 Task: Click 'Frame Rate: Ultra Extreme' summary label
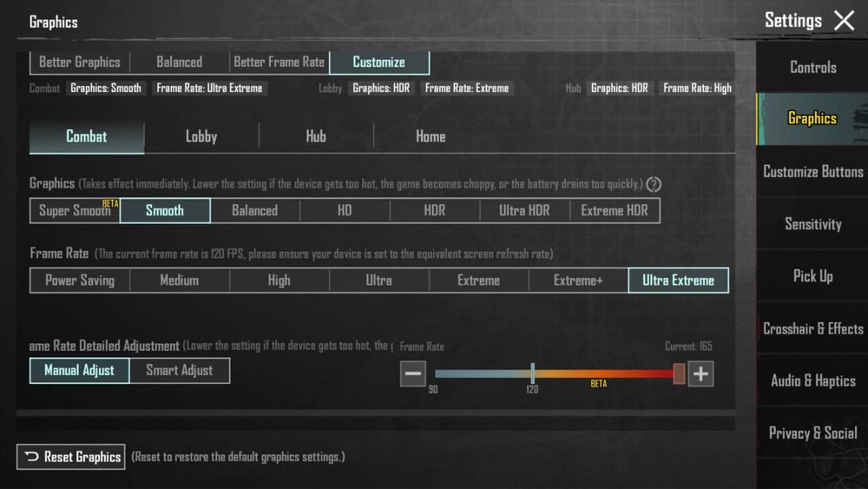[209, 88]
